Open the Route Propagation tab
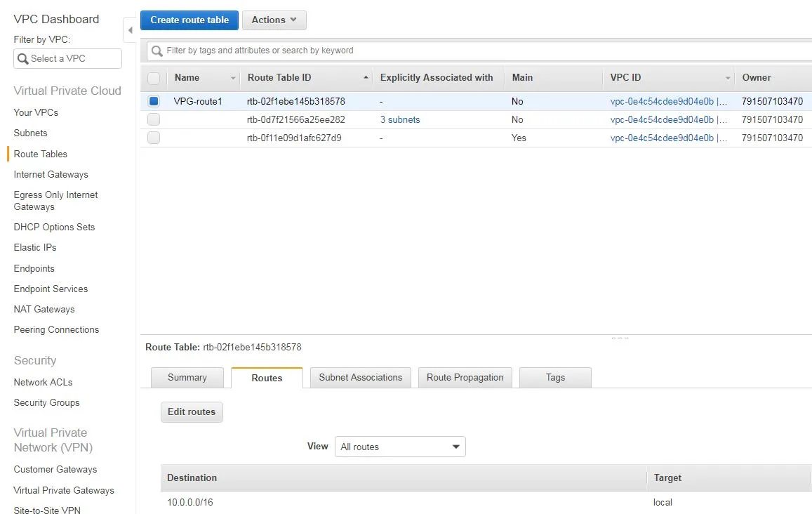This screenshot has width=812, height=514. click(465, 378)
